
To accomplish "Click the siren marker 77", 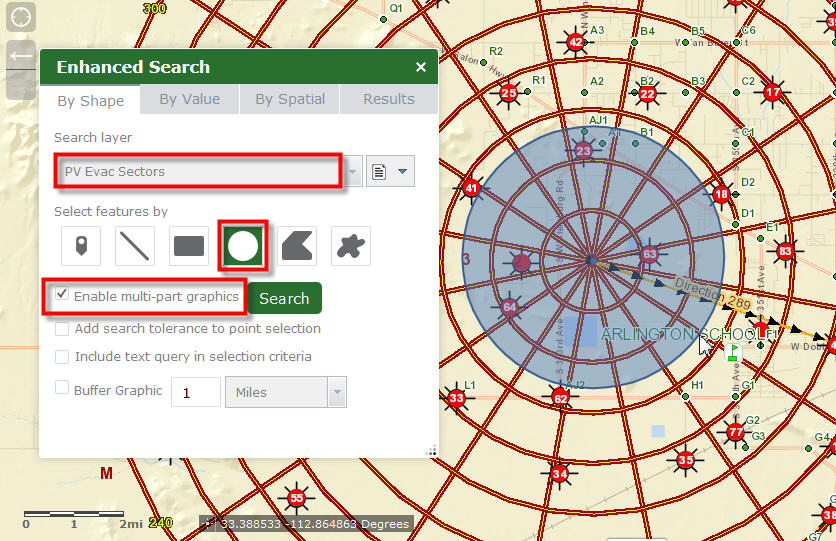I will pos(736,432).
